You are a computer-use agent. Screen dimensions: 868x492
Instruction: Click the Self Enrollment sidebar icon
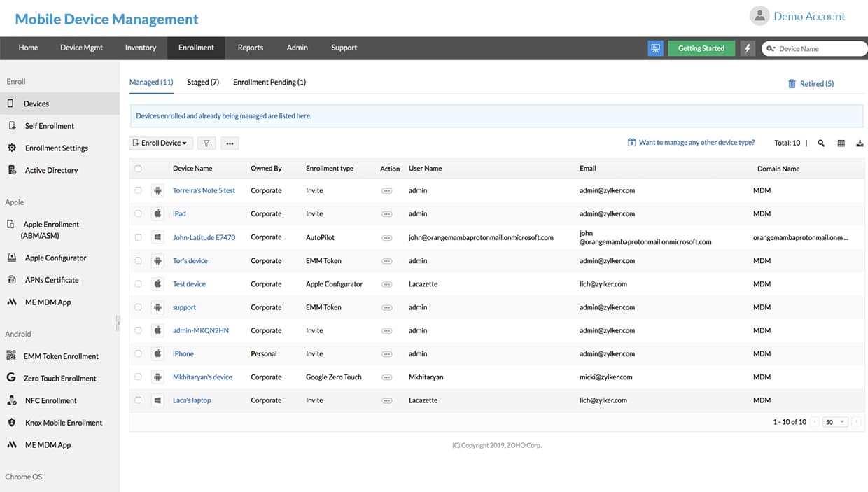click(11, 125)
